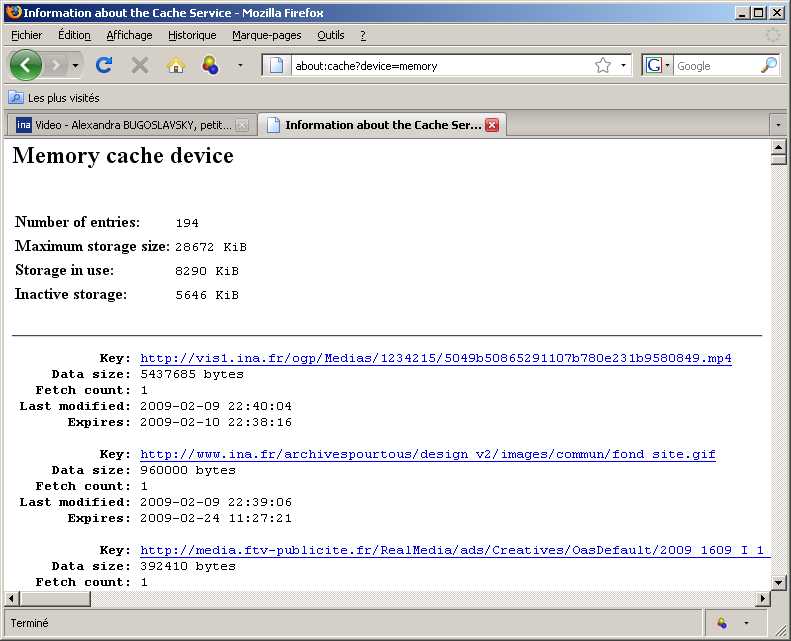Click the 392410 bytes data size value
Viewport: 791px width, 641px height.
coord(188,566)
